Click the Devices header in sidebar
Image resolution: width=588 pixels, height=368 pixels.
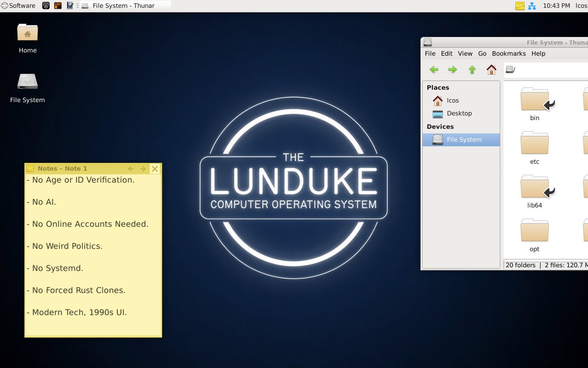[440, 126]
